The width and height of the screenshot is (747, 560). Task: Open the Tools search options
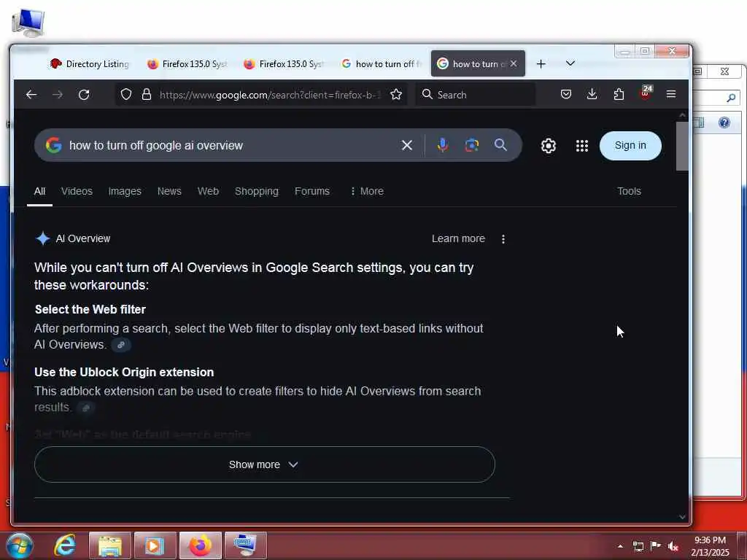629,192
